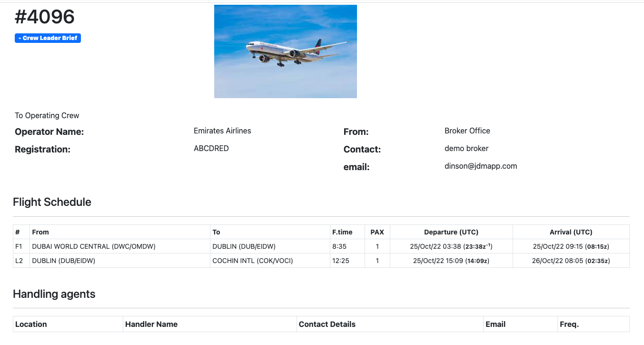This screenshot has height=345, width=644.
Task: Click the dinson@jdmapp.com email address
Action: tap(480, 166)
